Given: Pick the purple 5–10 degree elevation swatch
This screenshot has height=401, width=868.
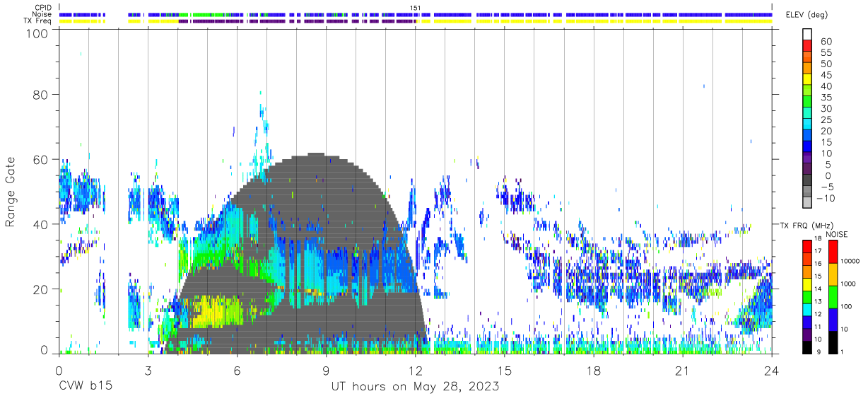Looking at the screenshot, I should point(807,158).
